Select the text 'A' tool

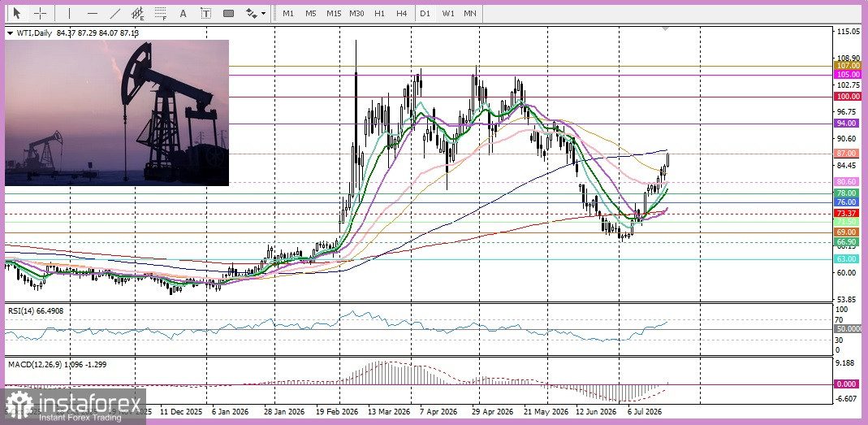(x=184, y=13)
